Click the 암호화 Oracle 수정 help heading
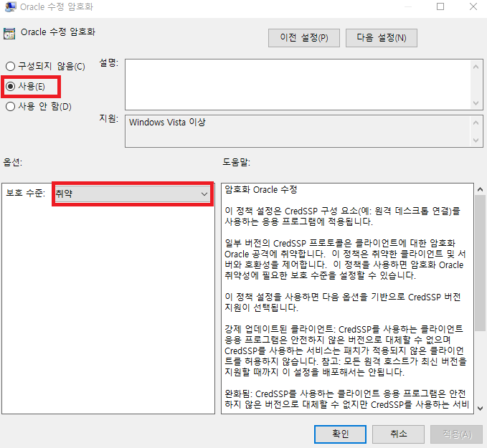This screenshot has height=448, width=487. tap(261, 189)
